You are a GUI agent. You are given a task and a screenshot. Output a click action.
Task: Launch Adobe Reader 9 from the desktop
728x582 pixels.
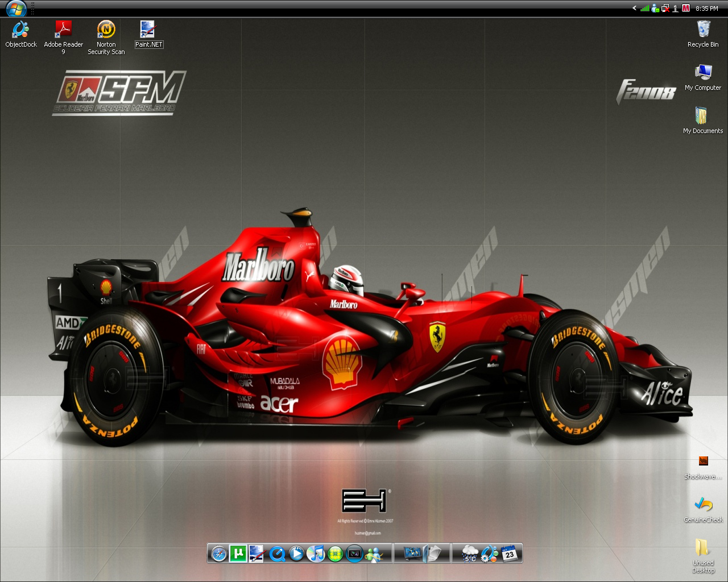[x=63, y=38]
